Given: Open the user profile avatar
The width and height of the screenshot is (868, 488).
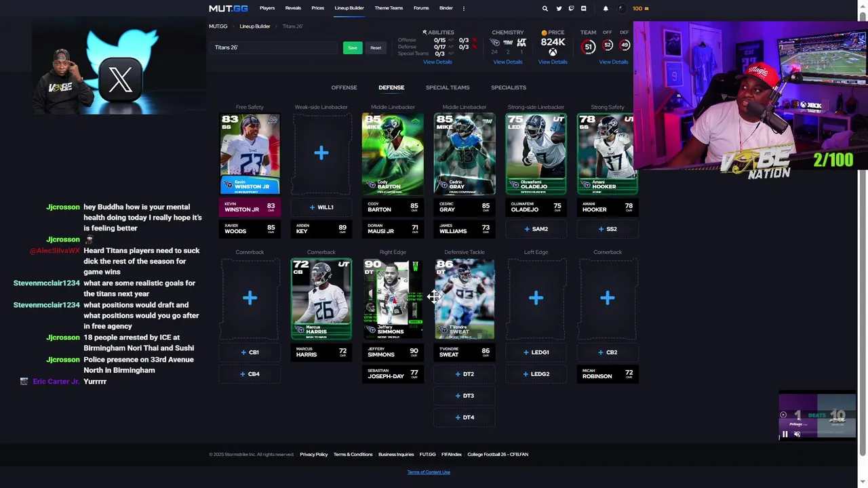Looking at the screenshot, I should [x=622, y=8].
